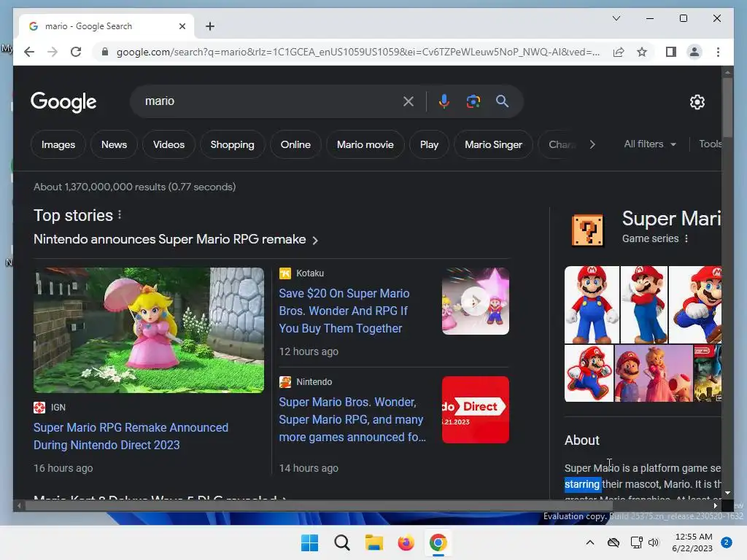Go forward with the browser forward arrow
747x560 pixels.
pyautogui.click(x=53, y=52)
